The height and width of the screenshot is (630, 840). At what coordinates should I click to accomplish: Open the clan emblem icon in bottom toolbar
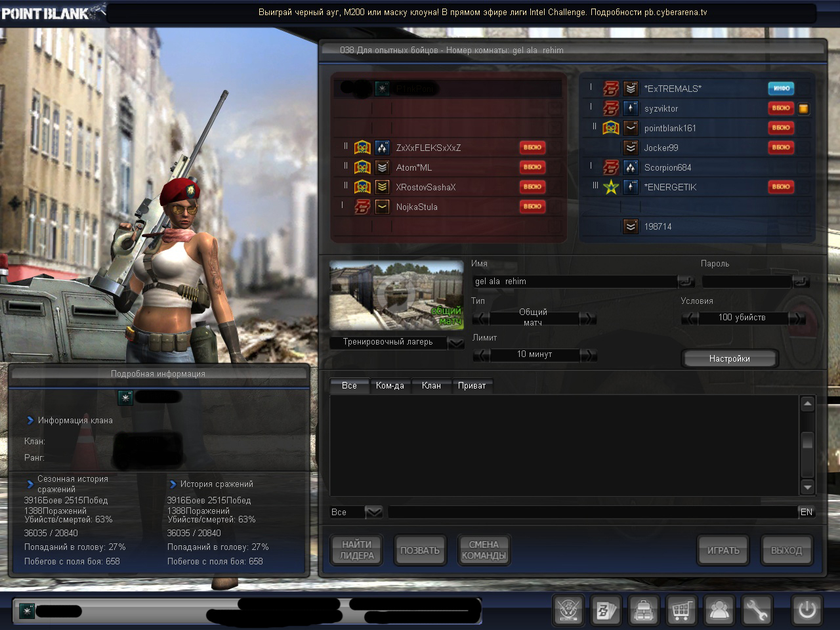click(568, 610)
